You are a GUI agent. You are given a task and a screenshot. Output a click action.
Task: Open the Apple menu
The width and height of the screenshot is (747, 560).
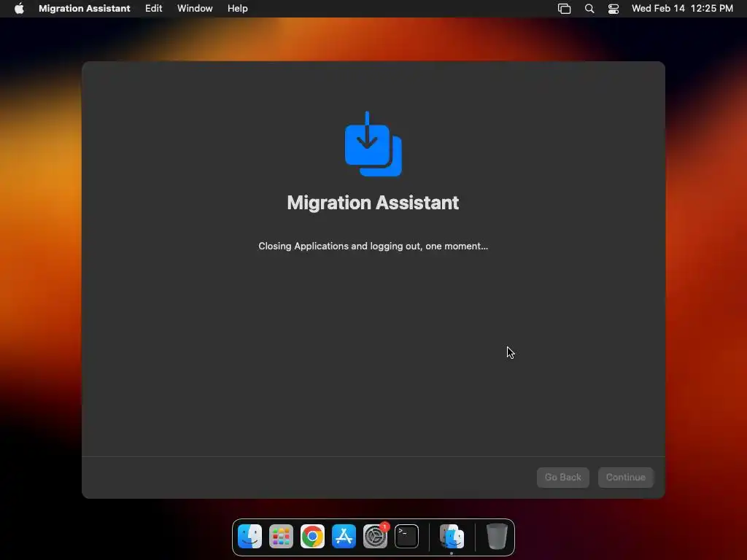click(x=19, y=9)
